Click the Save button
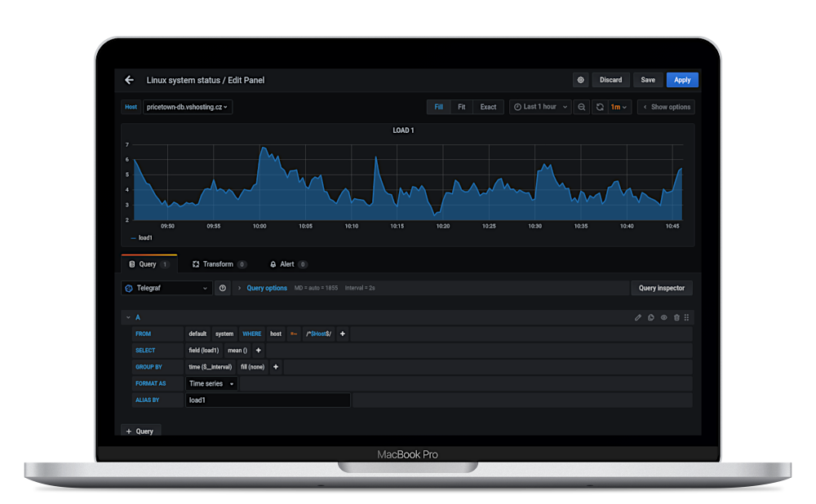Screen dimensions: 816x504 coord(648,80)
